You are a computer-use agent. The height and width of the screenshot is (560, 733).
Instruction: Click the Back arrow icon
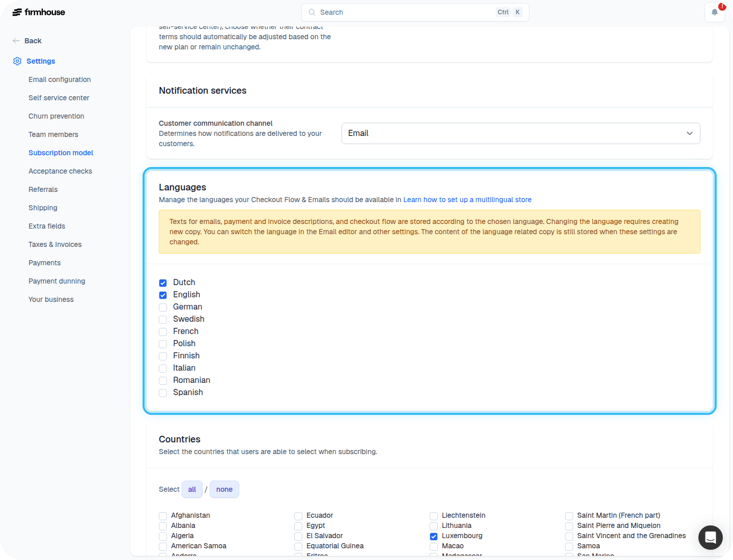pos(16,41)
